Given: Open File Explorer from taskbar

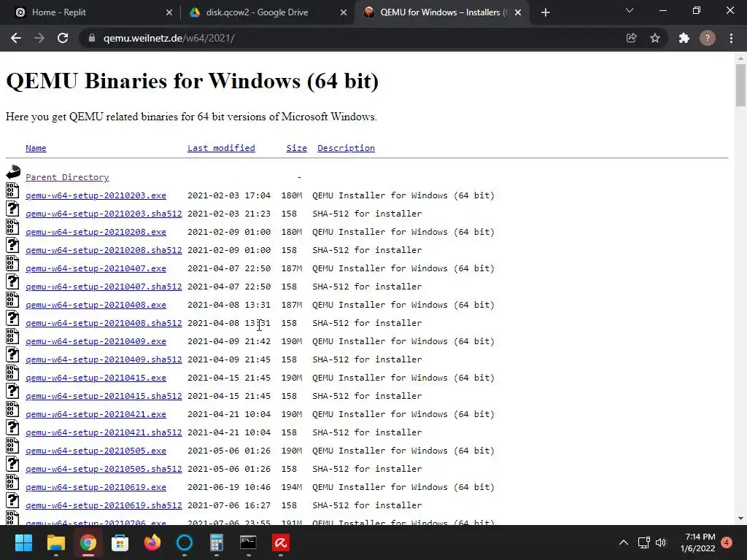Looking at the screenshot, I should point(55,542).
